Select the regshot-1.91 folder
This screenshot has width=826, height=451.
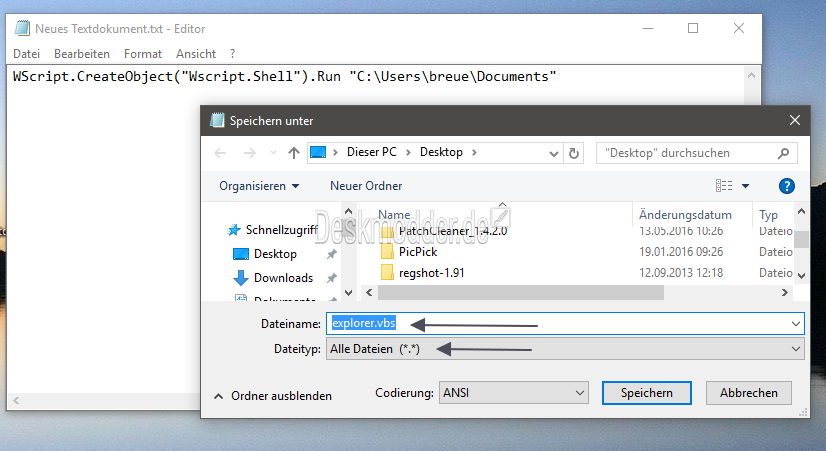[x=431, y=273]
